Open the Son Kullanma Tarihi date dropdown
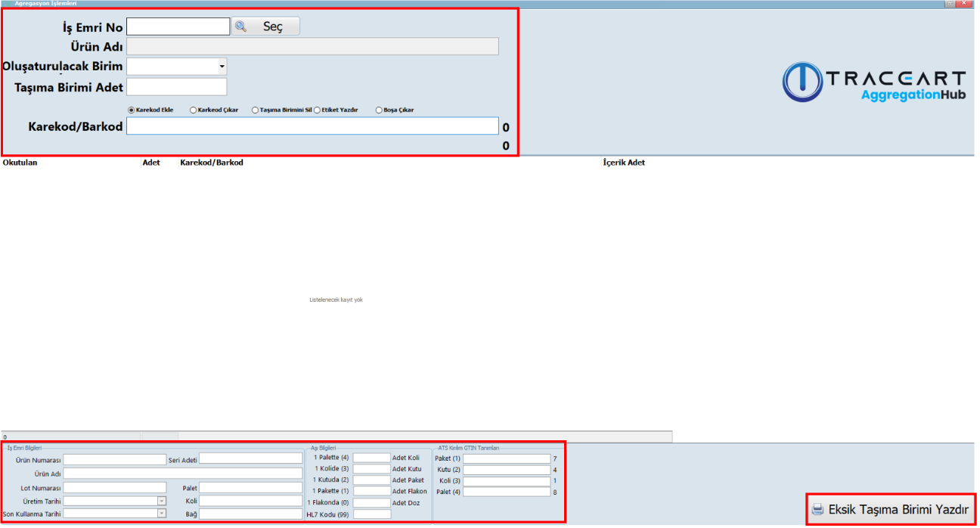The width and height of the screenshot is (980, 528). (161, 514)
